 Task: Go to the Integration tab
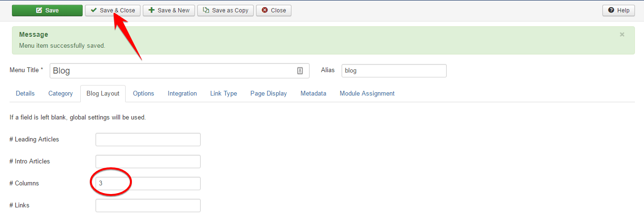(182, 94)
